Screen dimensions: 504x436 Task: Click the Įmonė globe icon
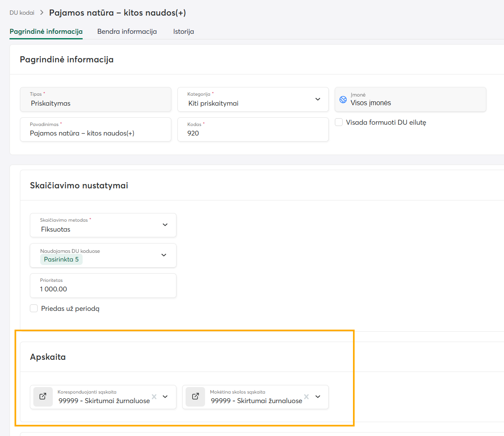(343, 100)
